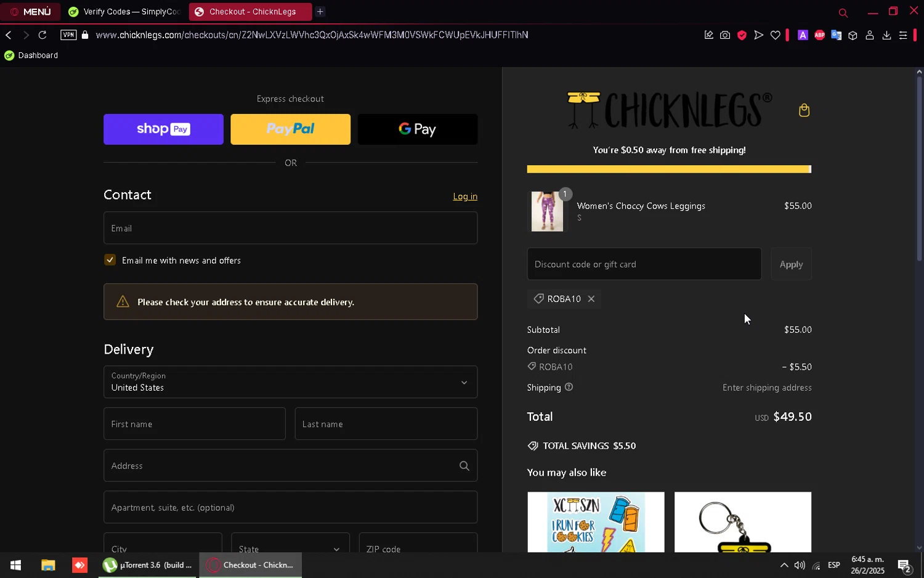Expand the Country/Region dropdown
The width and height of the screenshot is (924, 578).
(290, 382)
